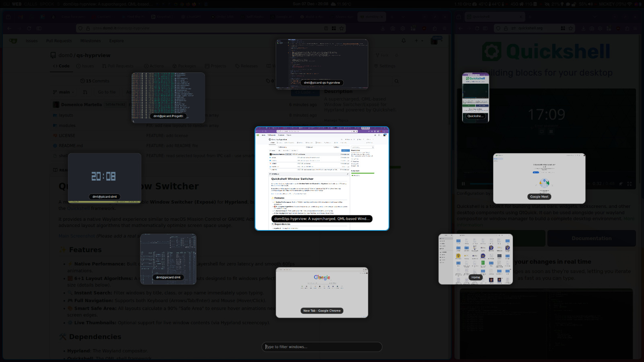Image resolution: width=644 pixels, height=362 pixels.
Task: Select the dmt@picard:Progetti terminal thumbnail
Action: (168, 98)
